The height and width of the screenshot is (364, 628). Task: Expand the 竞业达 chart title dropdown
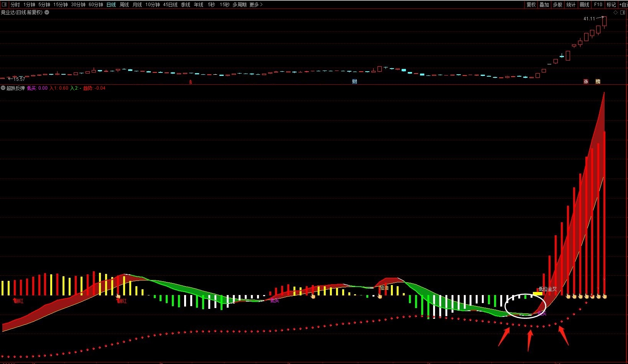[47, 12]
